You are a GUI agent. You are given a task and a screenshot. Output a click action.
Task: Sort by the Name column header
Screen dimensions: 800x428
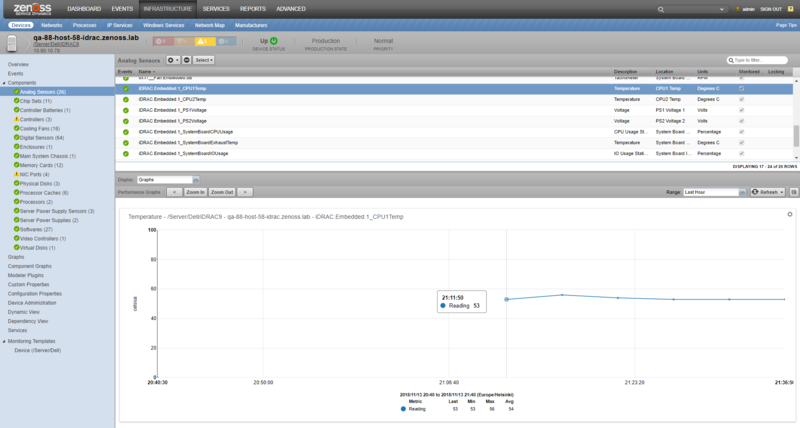pyautogui.click(x=146, y=72)
